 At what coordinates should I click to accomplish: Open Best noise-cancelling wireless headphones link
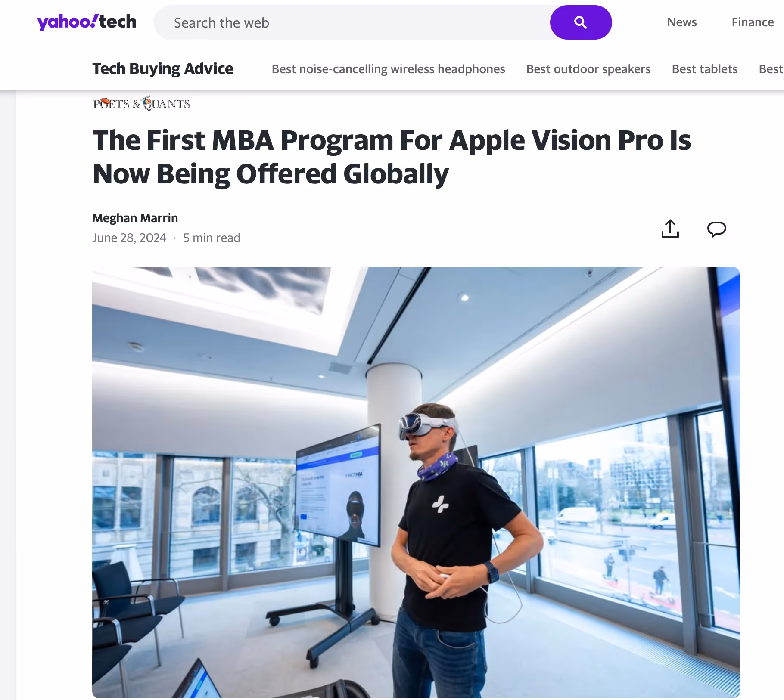(x=388, y=69)
